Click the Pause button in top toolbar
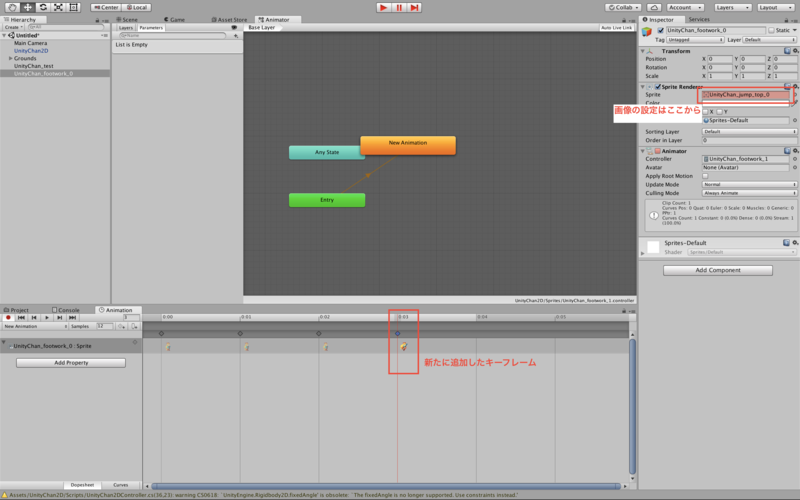 coord(399,8)
